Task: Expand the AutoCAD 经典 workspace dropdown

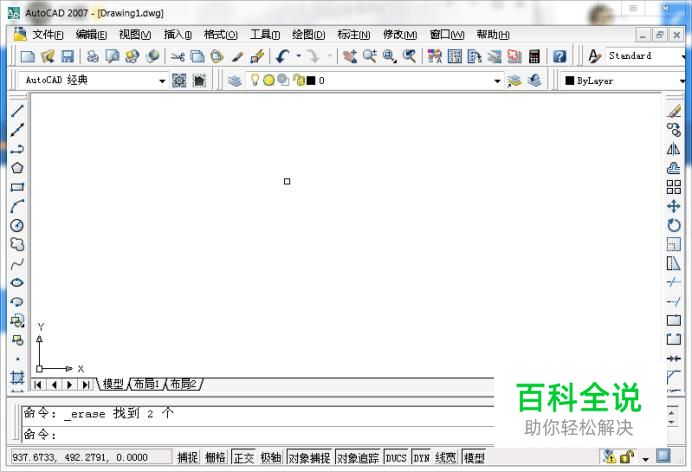Action: click(x=162, y=81)
